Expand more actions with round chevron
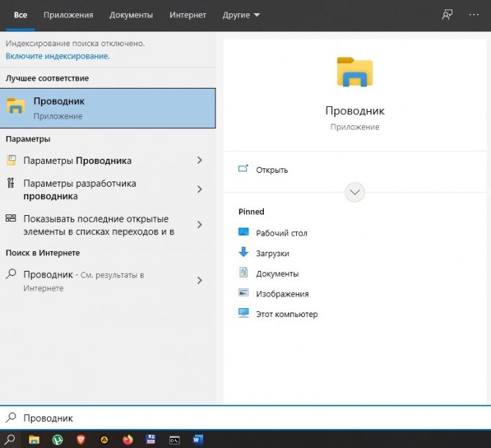 coord(355,192)
